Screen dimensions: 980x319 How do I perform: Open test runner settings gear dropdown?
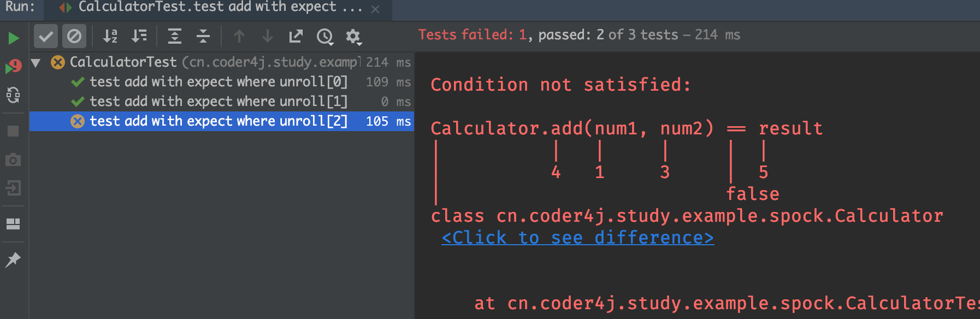point(353,37)
